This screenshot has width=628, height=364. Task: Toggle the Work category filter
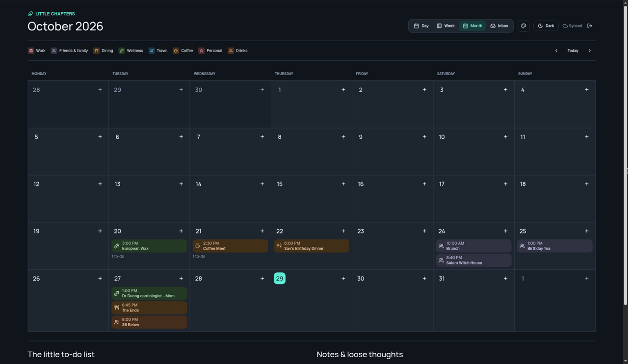37,51
